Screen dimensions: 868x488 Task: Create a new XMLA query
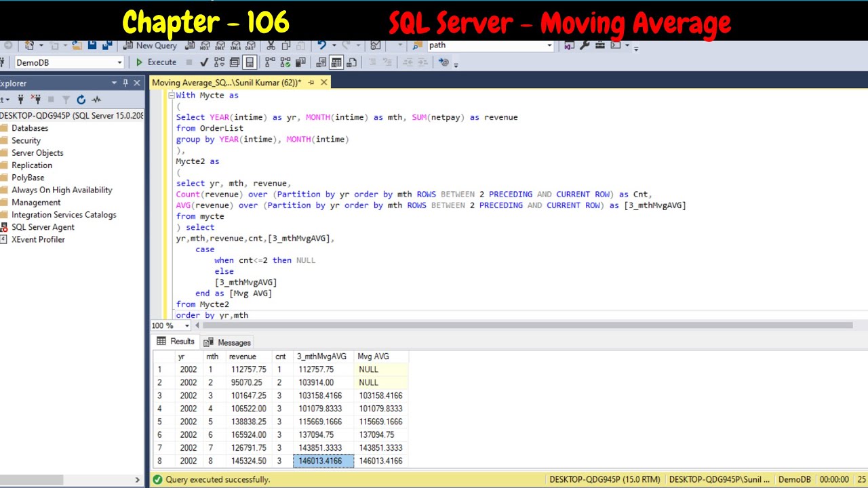235,45
